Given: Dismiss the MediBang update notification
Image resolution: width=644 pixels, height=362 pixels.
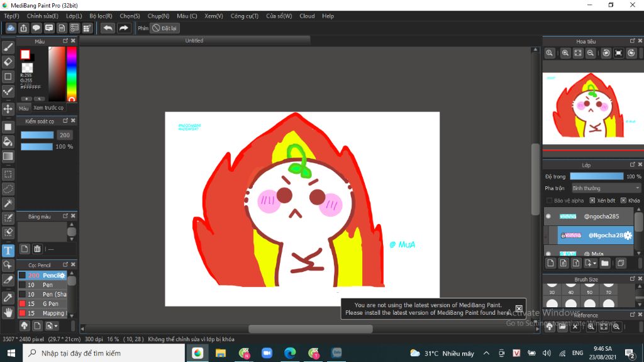Looking at the screenshot, I should [519, 308].
